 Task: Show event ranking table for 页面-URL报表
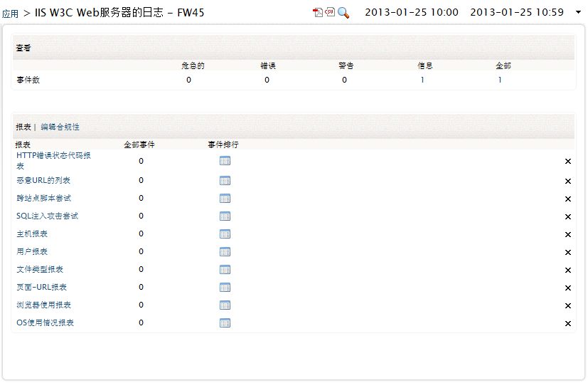[225, 288]
